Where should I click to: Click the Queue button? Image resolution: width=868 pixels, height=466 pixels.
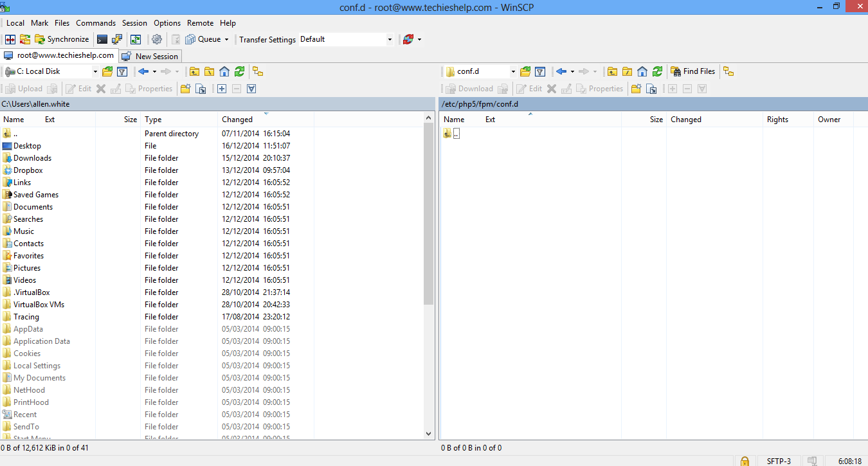coord(203,39)
